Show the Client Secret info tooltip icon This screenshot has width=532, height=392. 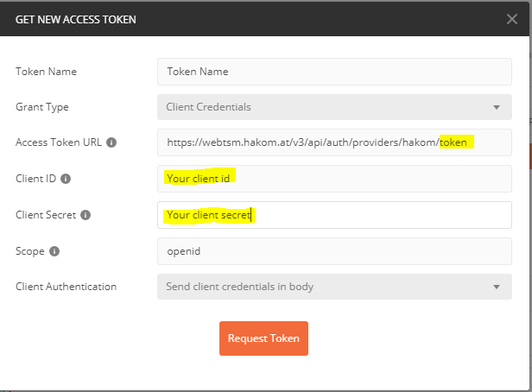[85, 215]
